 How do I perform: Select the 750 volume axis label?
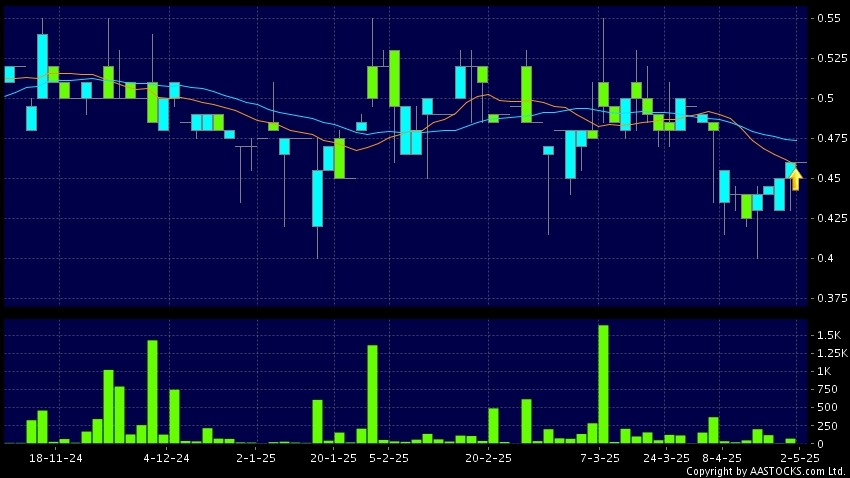(x=827, y=389)
